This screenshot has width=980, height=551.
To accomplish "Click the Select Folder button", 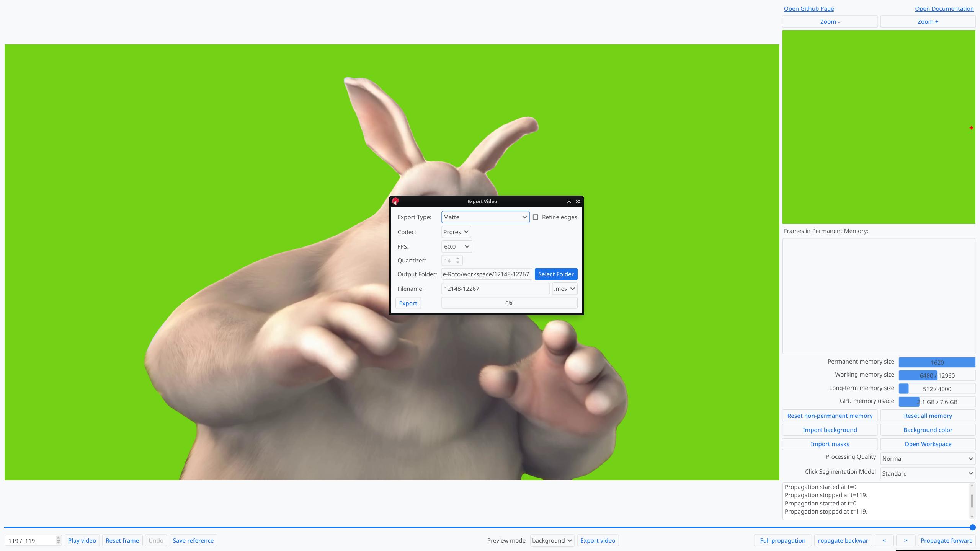I will tap(556, 274).
